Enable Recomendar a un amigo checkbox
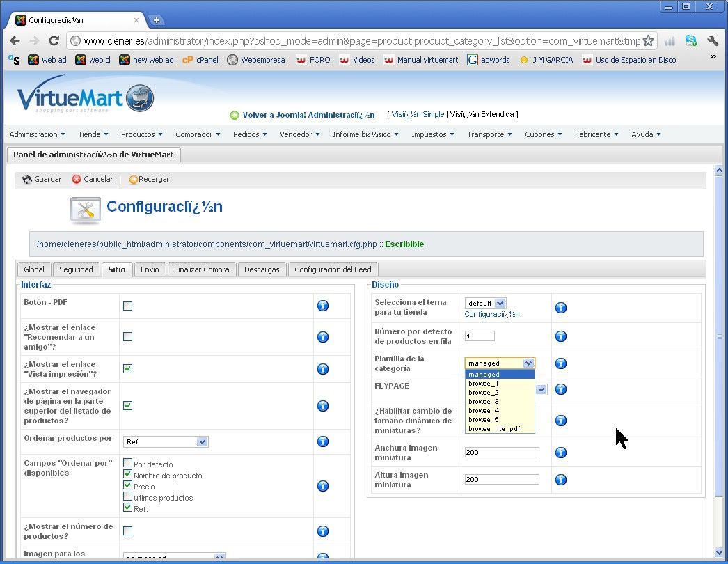The width and height of the screenshot is (728, 564). point(127,336)
